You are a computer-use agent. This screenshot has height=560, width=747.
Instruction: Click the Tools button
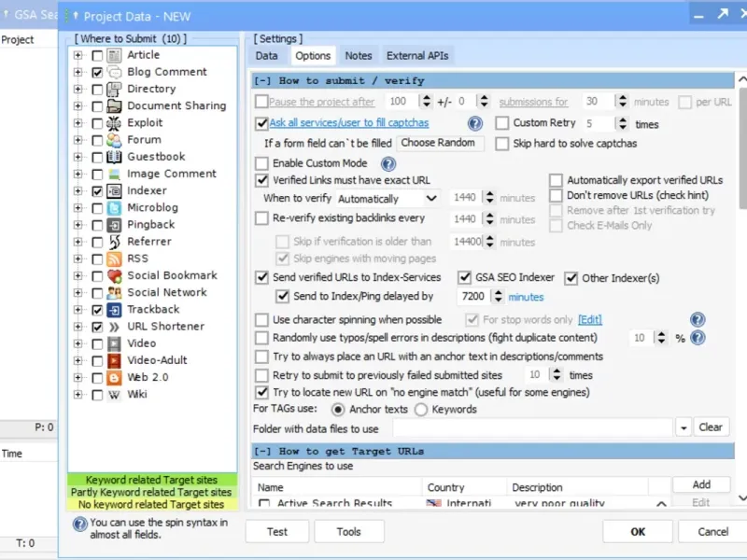349,531
